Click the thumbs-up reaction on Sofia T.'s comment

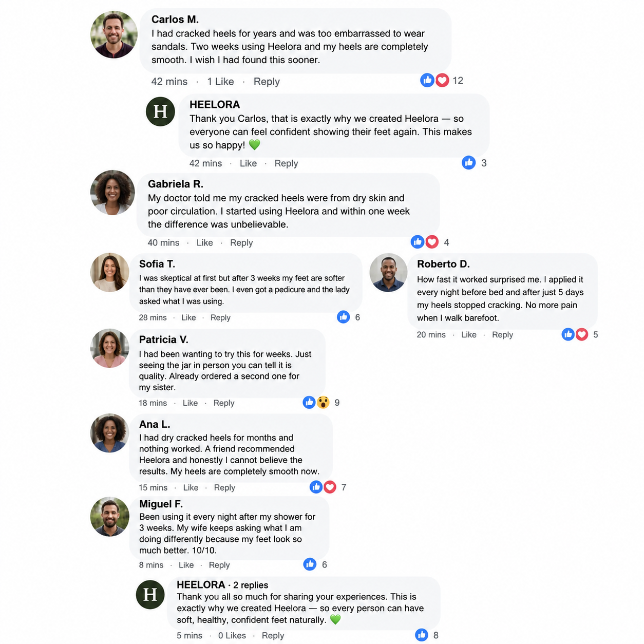click(344, 317)
